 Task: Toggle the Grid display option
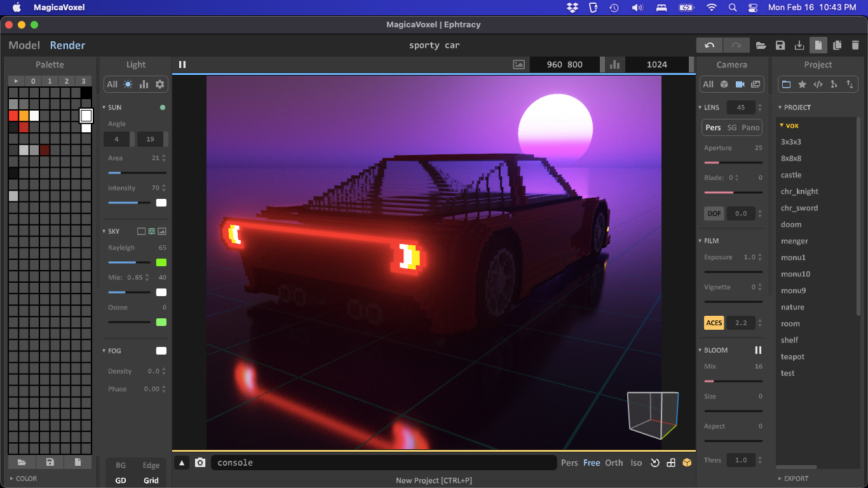[x=151, y=480]
